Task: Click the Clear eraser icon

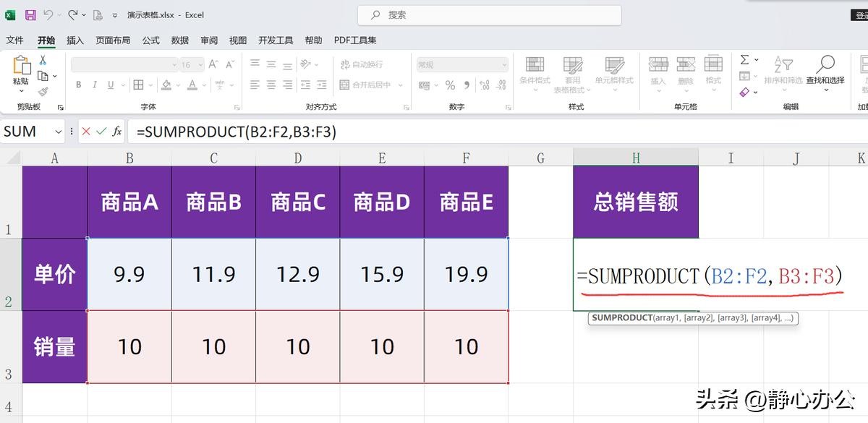Action: 744,92
